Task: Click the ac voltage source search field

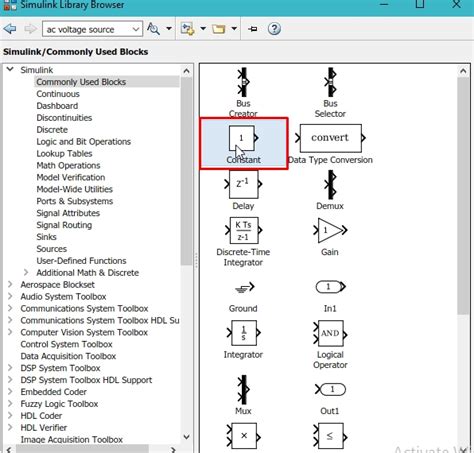Action: (x=87, y=29)
